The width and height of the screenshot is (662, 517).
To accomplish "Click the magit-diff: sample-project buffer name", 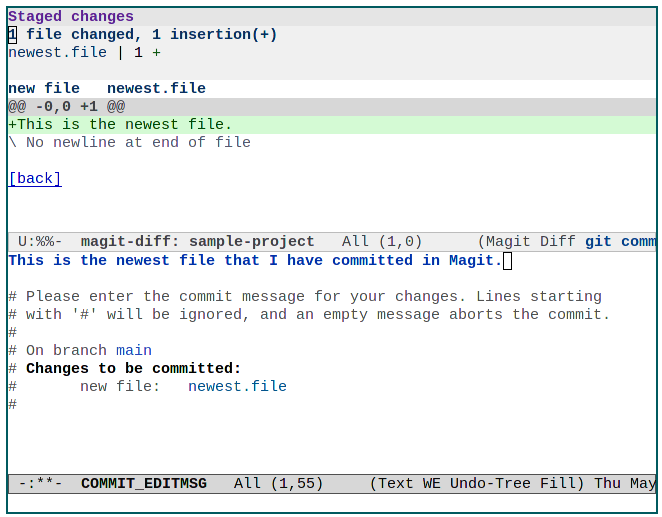I will click(x=197, y=242).
